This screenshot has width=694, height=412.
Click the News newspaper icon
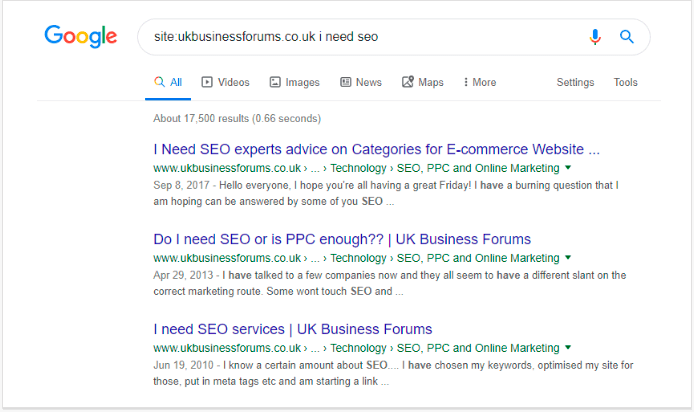click(x=345, y=82)
